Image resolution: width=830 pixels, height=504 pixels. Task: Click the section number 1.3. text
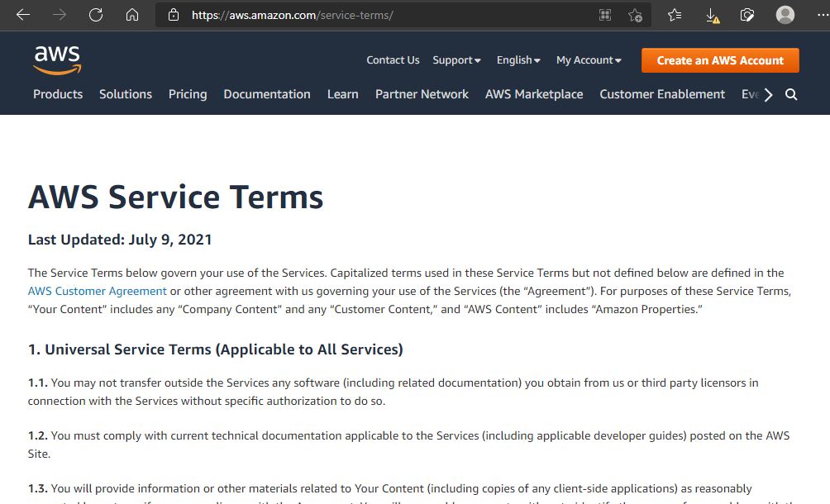coord(37,488)
